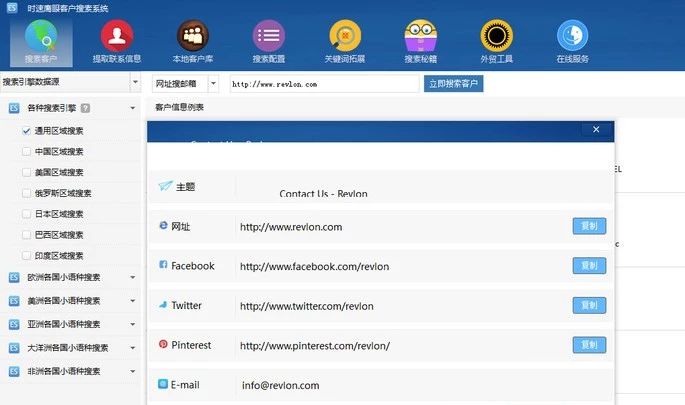This screenshot has width=685, height=405.
Task: Click the ES icon beside 大洋洲各国小语种搜索
Action: 14,348
